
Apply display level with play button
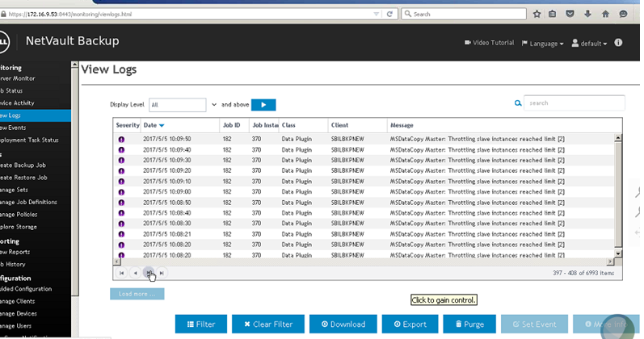pos(263,105)
